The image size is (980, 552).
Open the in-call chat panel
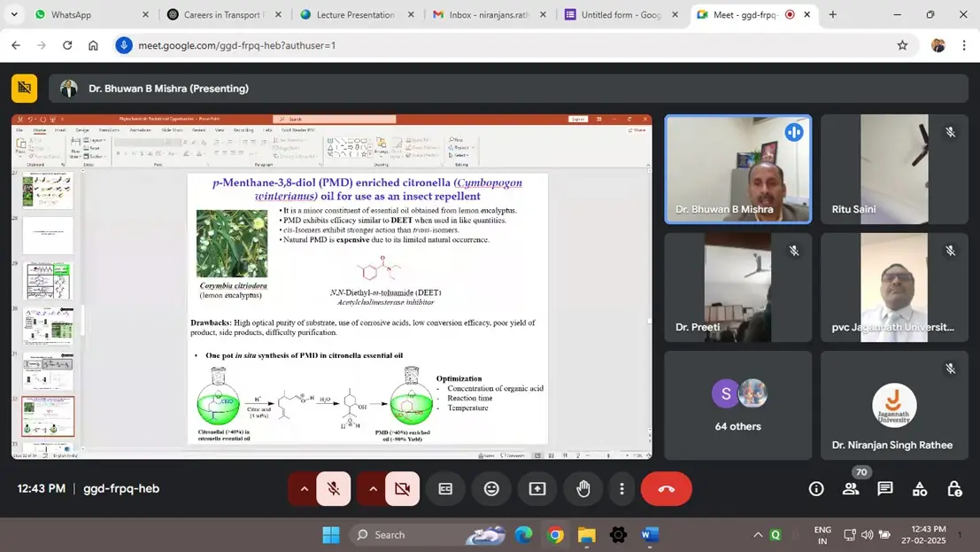point(885,489)
